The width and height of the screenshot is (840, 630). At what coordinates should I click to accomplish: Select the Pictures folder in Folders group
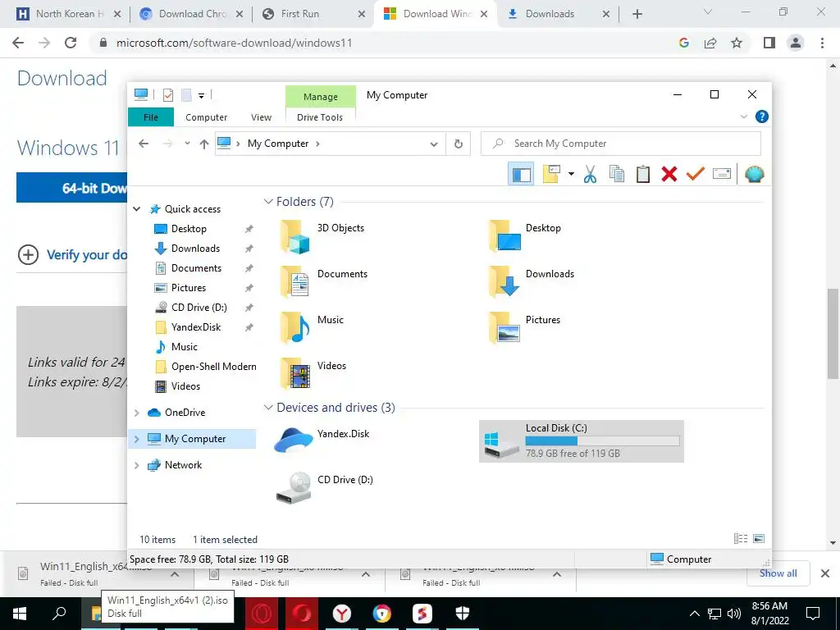(x=524, y=328)
